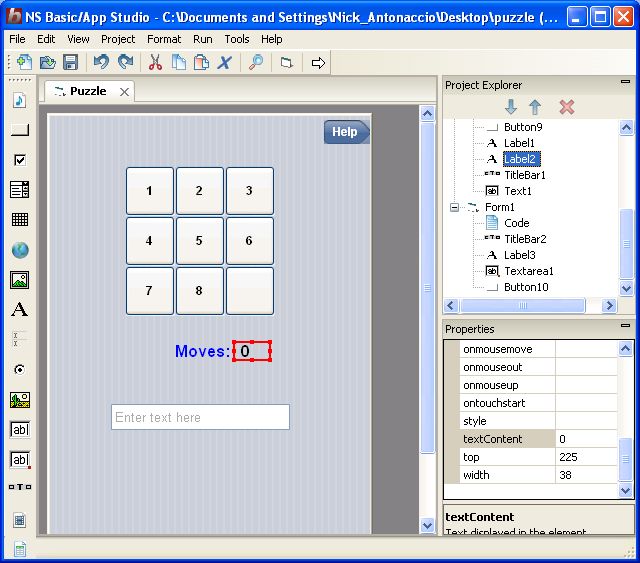Select the RadioButton control in toolbox
The width and height of the screenshot is (640, 563).
pyautogui.click(x=20, y=369)
